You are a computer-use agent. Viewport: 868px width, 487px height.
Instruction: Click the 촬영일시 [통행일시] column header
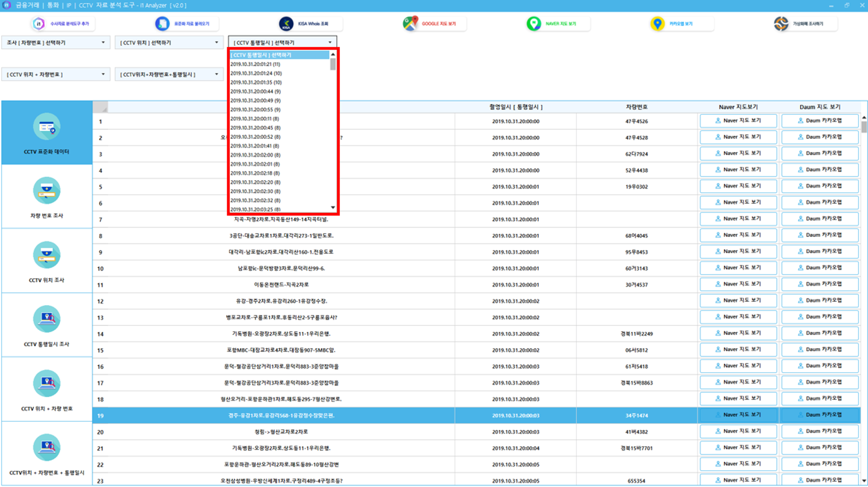[x=515, y=107]
